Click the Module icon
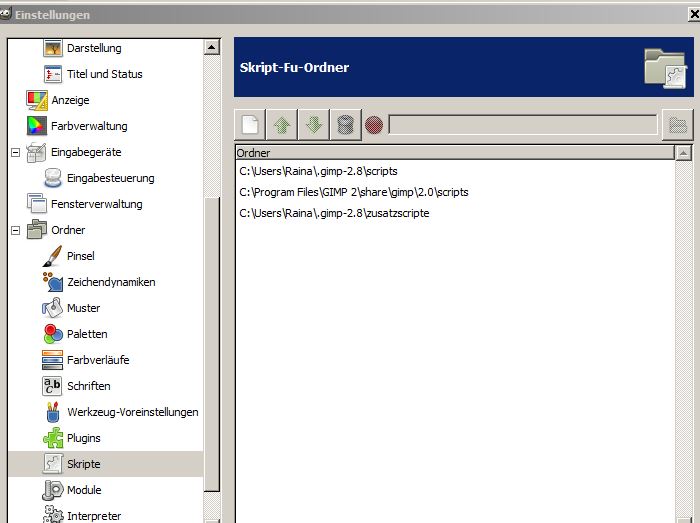The height and width of the screenshot is (523, 700). tap(53, 490)
